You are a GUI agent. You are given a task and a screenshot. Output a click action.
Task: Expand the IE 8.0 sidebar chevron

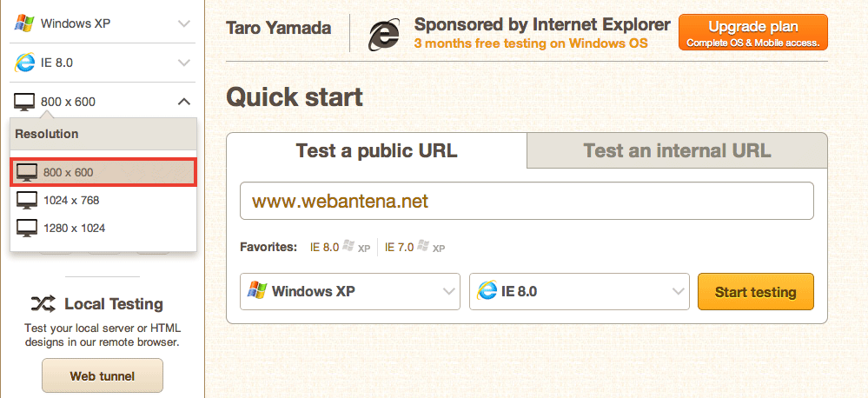click(184, 63)
